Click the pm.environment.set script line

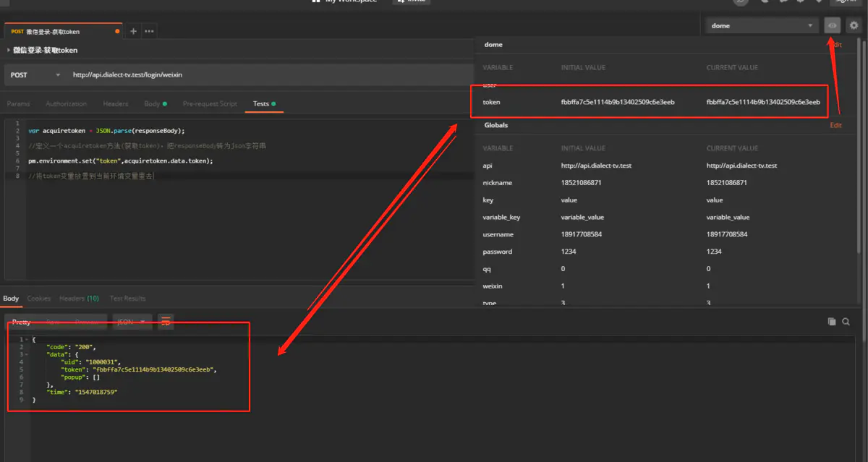click(121, 161)
